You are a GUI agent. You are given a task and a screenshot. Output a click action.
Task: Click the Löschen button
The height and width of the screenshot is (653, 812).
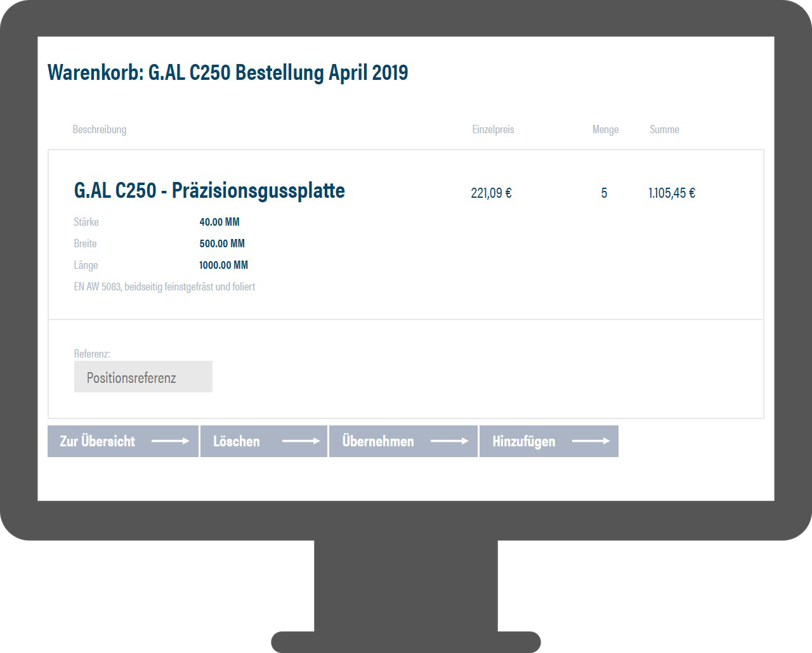coord(264,441)
